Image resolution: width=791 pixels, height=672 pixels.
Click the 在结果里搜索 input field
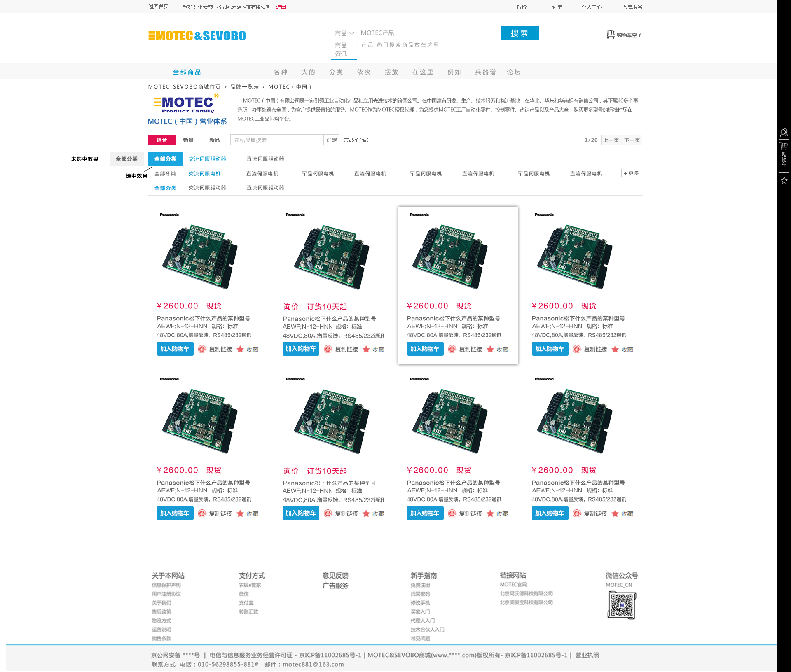coord(276,140)
